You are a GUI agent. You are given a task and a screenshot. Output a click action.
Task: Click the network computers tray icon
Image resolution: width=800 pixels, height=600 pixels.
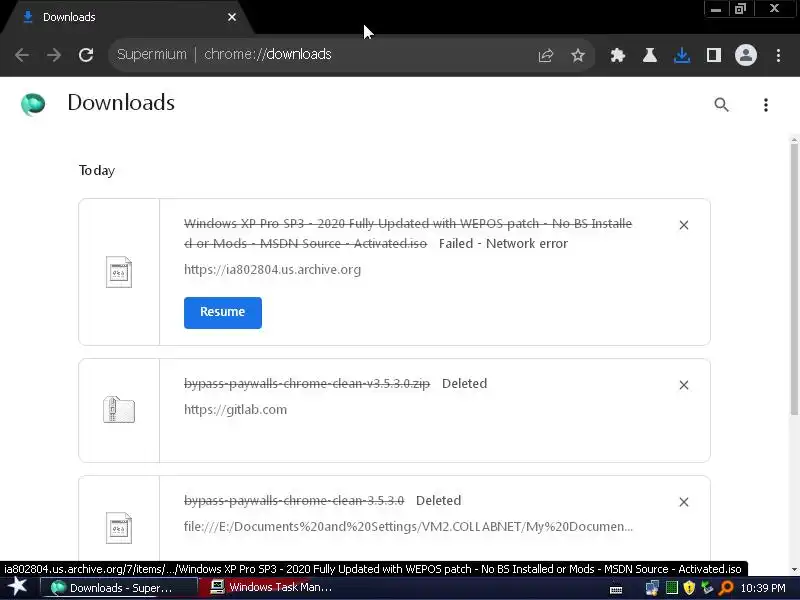pos(652,588)
